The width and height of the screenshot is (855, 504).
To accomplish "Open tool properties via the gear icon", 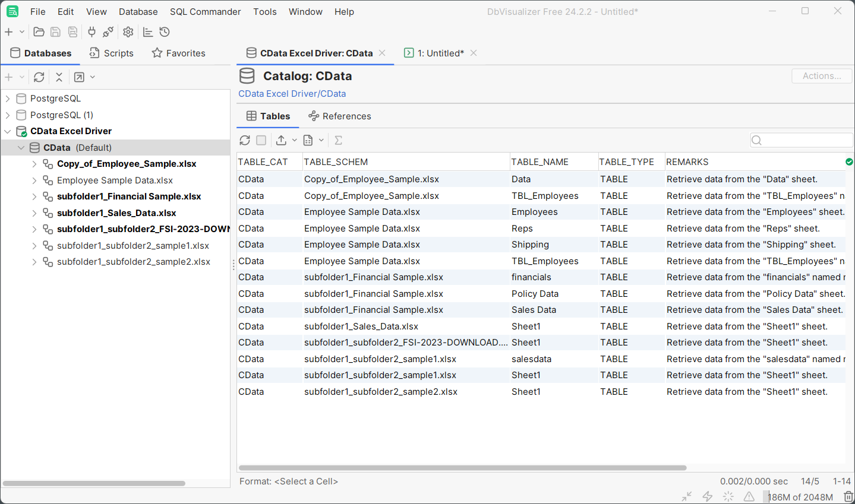I will tap(128, 32).
